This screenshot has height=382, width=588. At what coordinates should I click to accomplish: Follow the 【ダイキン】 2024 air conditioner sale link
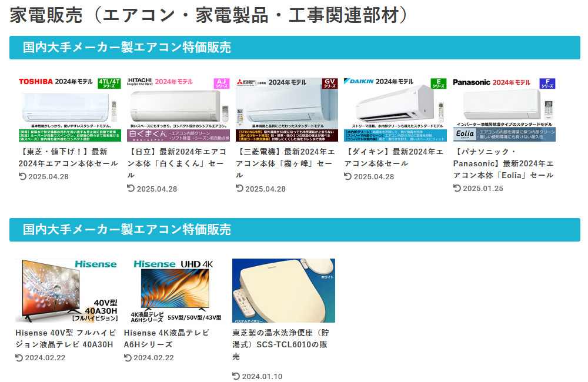pos(393,158)
